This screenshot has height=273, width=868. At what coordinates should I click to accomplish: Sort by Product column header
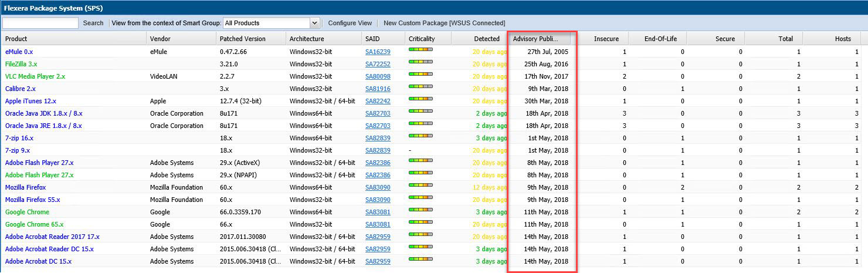16,39
